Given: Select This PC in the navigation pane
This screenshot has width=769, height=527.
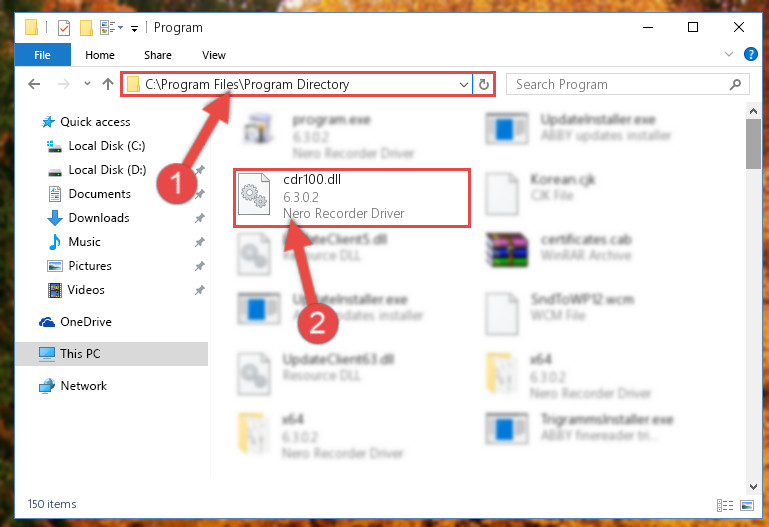Looking at the screenshot, I should [112, 353].
